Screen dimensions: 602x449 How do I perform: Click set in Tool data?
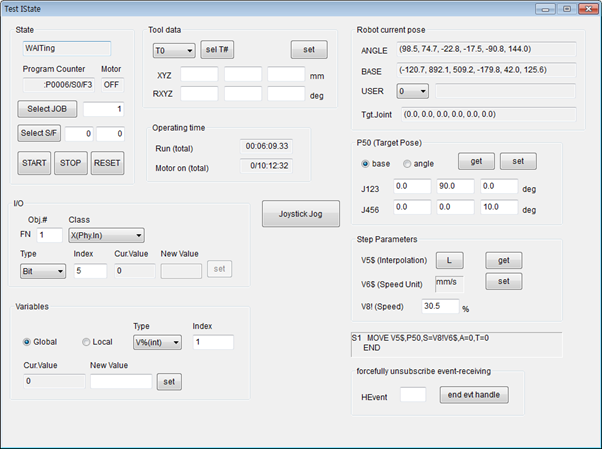309,50
